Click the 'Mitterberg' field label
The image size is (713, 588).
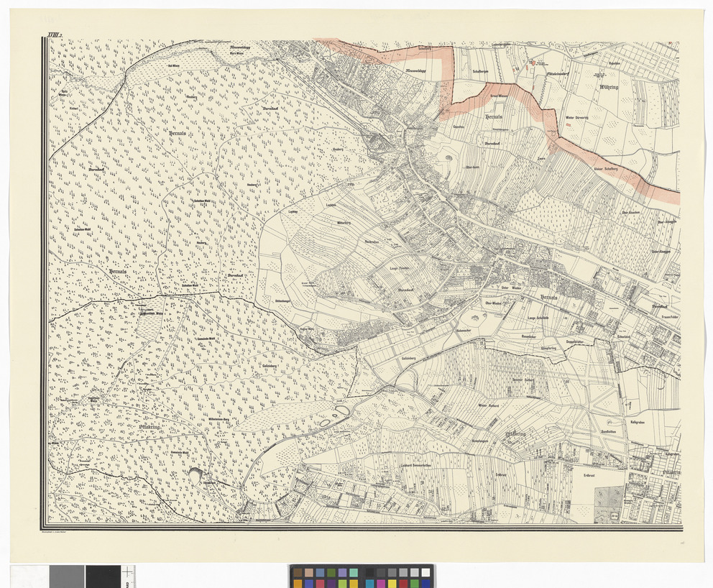click(344, 223)
